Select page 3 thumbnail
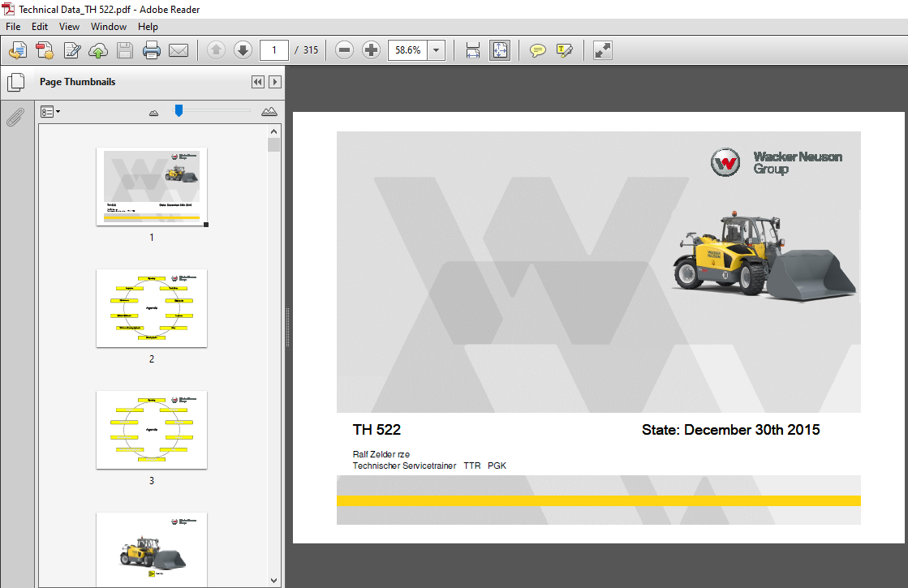Viewport: 908px width, 588px height. pyautogui.click(x=152, y=430)
